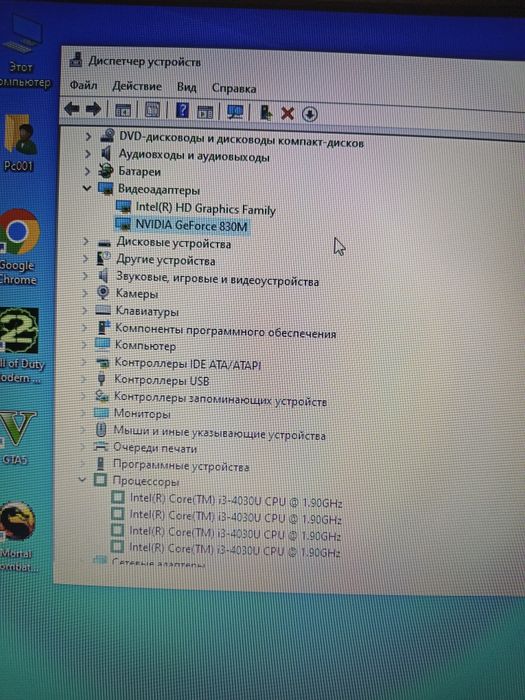
Task: Expand the Батареи node
Action: [87, 171]
